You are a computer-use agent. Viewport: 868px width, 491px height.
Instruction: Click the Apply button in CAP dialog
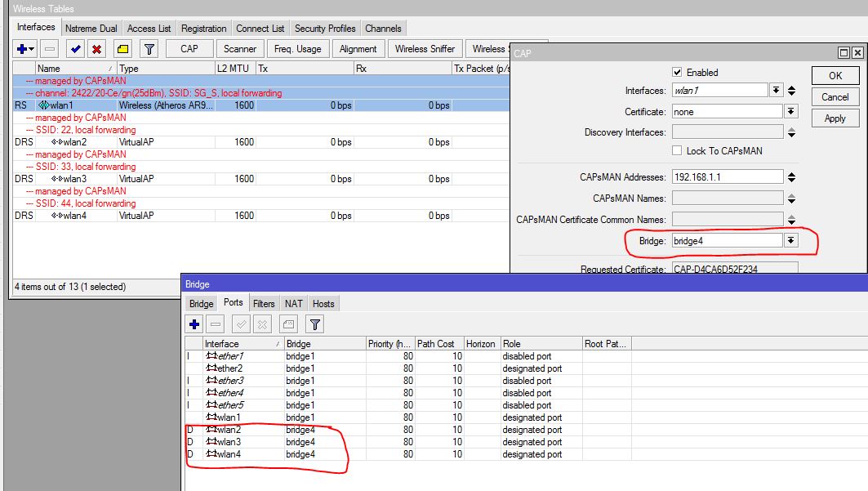835,118
